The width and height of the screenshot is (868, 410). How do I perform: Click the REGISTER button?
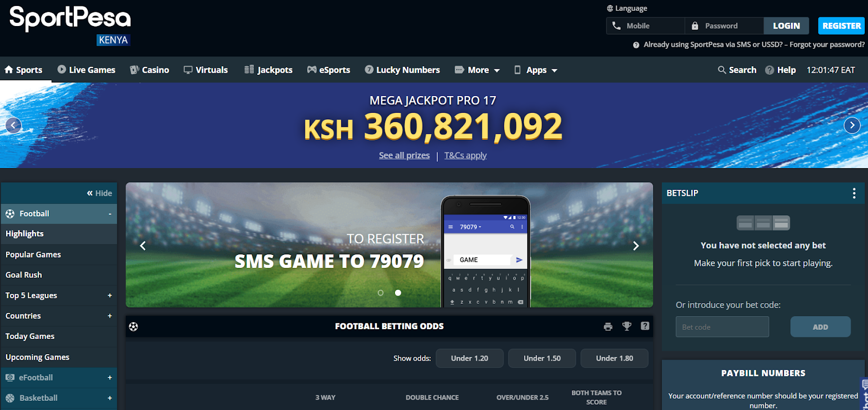[x=841, y=25]
